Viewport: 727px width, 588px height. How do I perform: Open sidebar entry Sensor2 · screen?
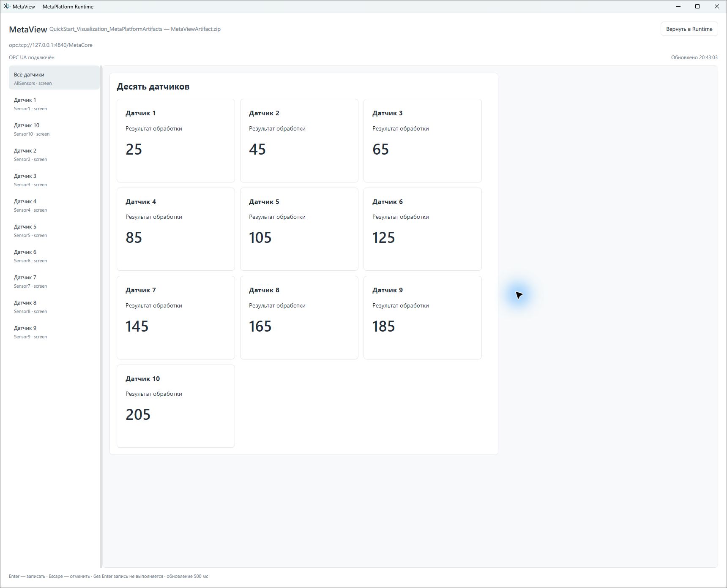pyautogui.click(x=54, y=155)
